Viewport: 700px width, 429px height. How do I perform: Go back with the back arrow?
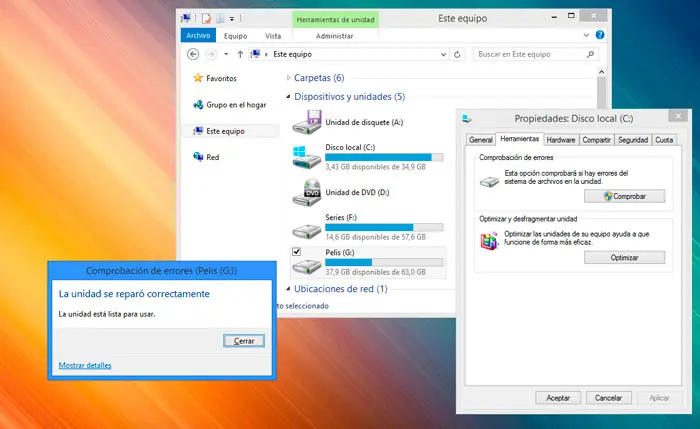click(193, 54)
